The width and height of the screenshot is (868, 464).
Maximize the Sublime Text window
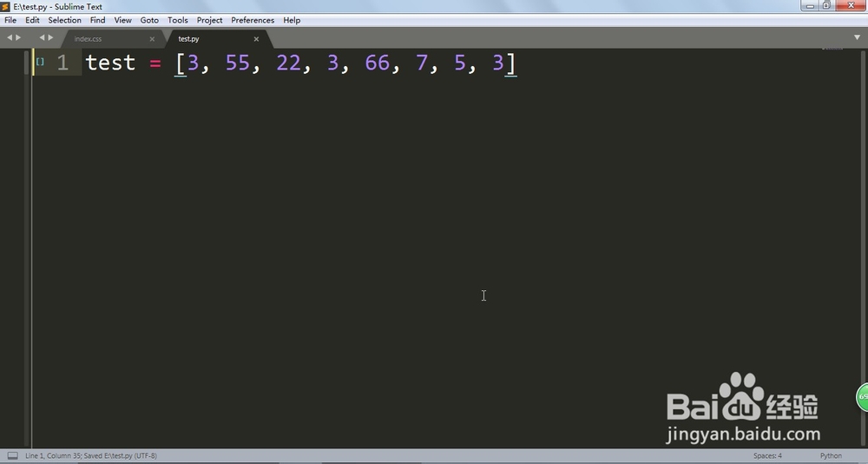coord(826,5)
